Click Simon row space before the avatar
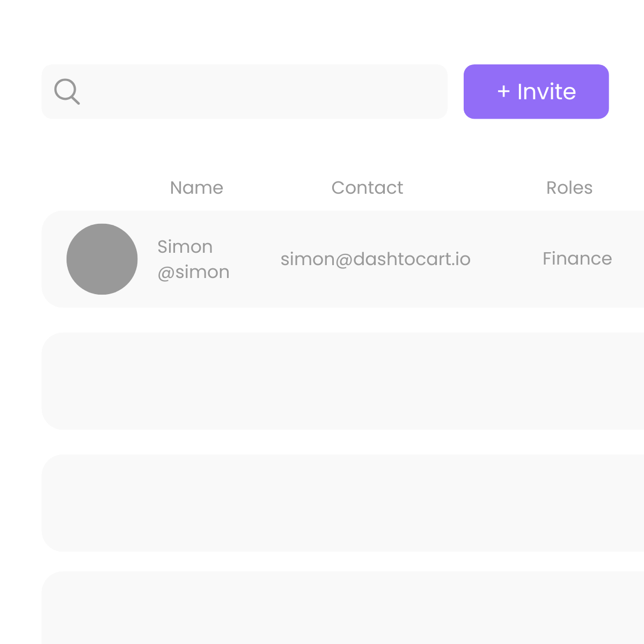The height and width of the screenshot is (644, 644). (x=54, y=259)
